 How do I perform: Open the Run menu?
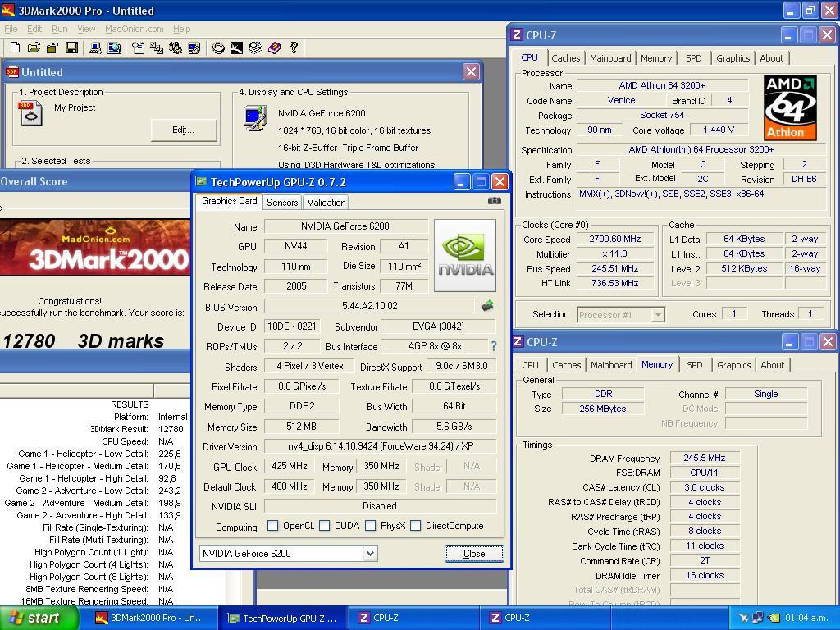(59, 29)
